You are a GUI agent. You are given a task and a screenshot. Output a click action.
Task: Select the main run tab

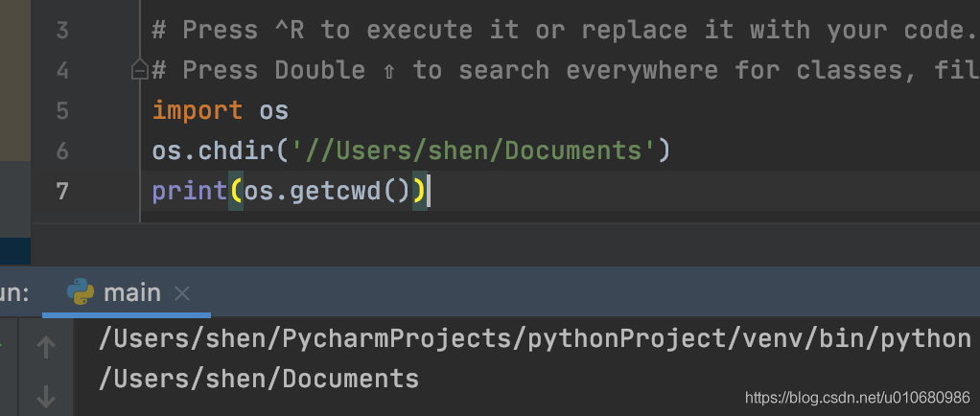click(131, 292)
